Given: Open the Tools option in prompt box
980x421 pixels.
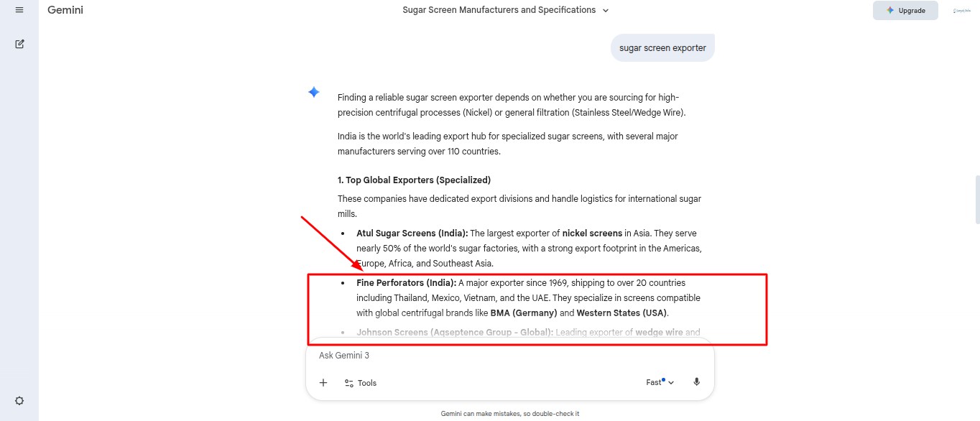Looking at the screenshot, I should point(361,383).
